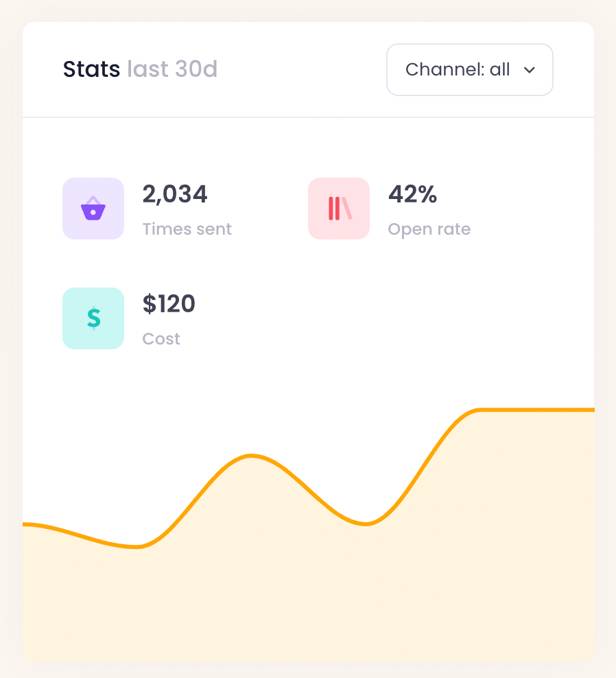Click the $120 amount
This screenshot has height=678, width=616.
click(169, 304)
